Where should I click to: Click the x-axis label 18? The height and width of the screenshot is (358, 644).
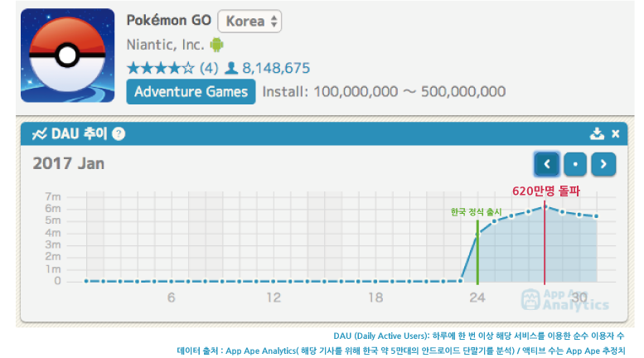tap(375, 298)
